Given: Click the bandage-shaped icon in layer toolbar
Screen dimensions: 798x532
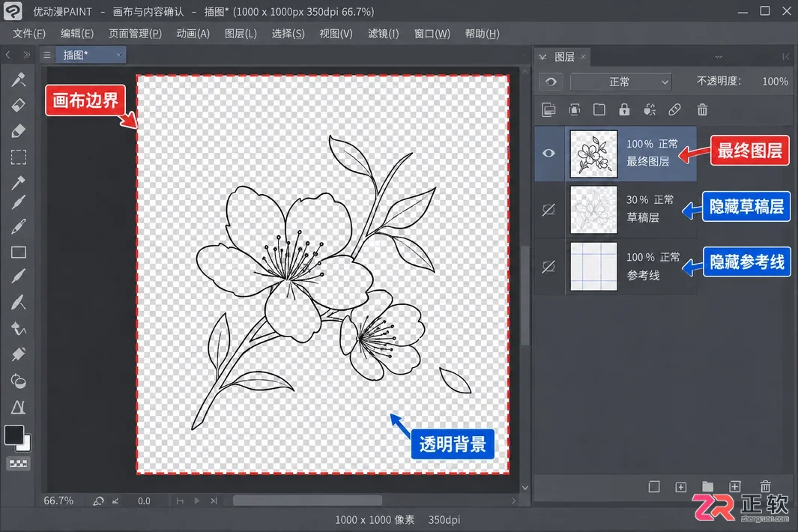Looking at the screenshot, I should [x=674, y=109].
